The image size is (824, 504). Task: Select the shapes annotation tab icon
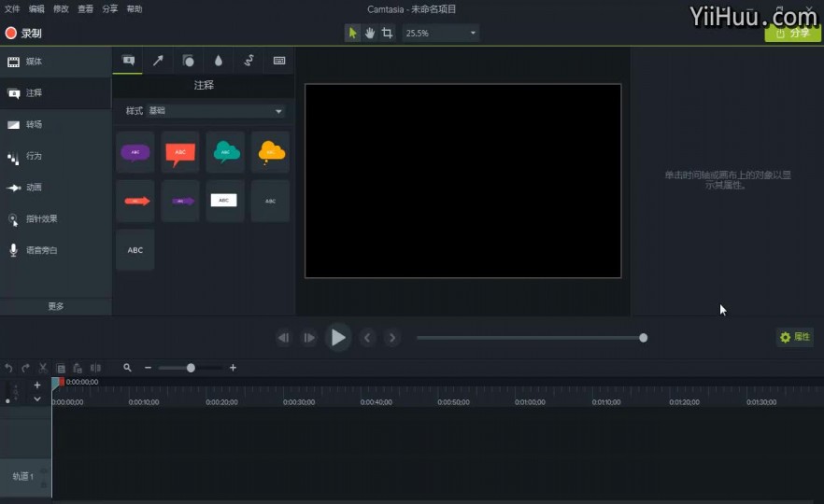[188, 61]
